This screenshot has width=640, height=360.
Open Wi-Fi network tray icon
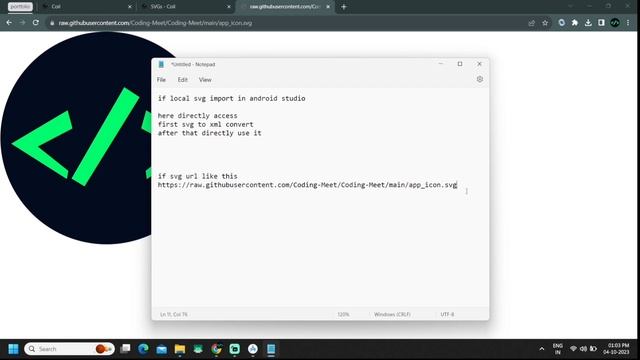573,349
